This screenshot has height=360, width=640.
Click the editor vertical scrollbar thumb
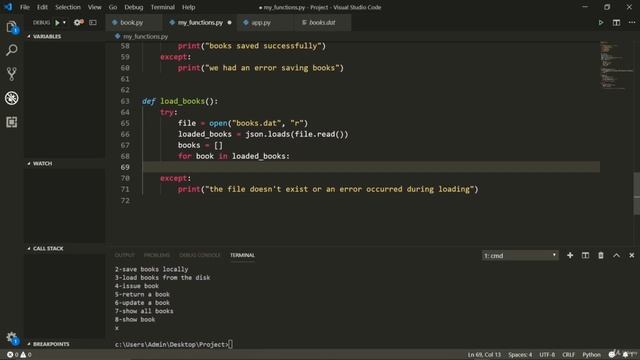(636, 193)
